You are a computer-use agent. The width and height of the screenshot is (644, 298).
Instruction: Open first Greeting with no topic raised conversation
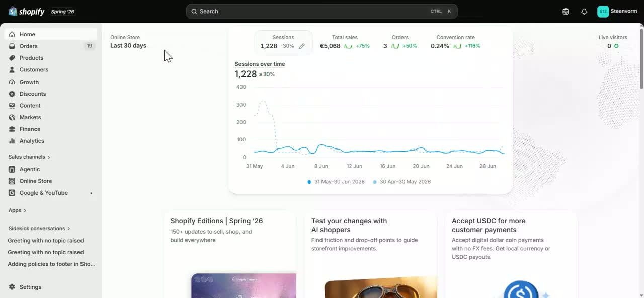point(46,241)
